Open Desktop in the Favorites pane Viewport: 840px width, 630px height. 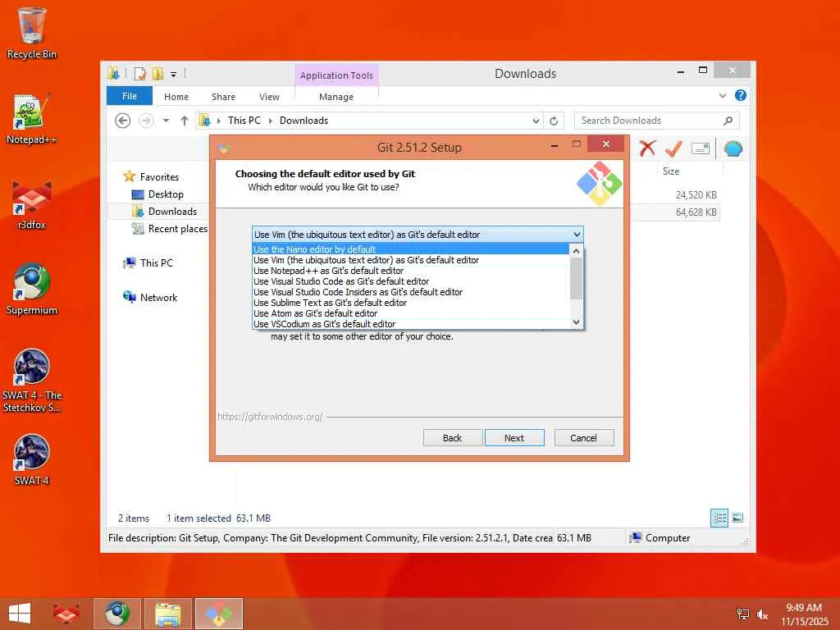click(x=158, y=194)
